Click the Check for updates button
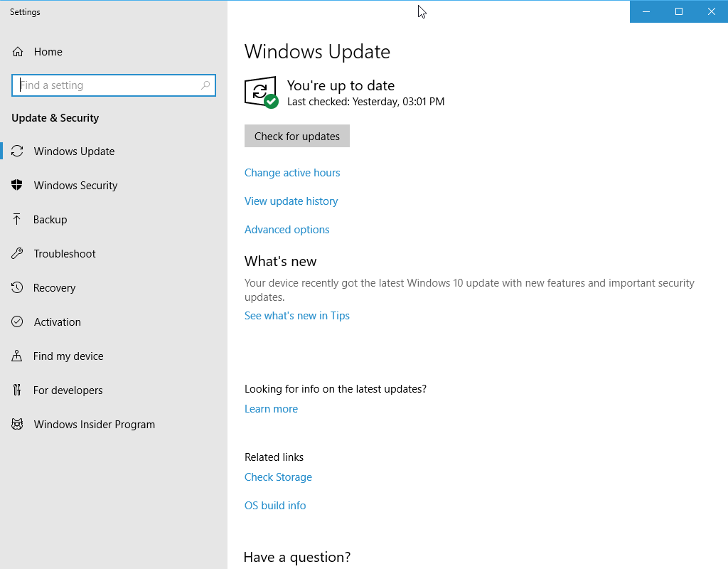The width and height of the screenshot is (728, 569). pyautogui.click(x=297, y=136)
